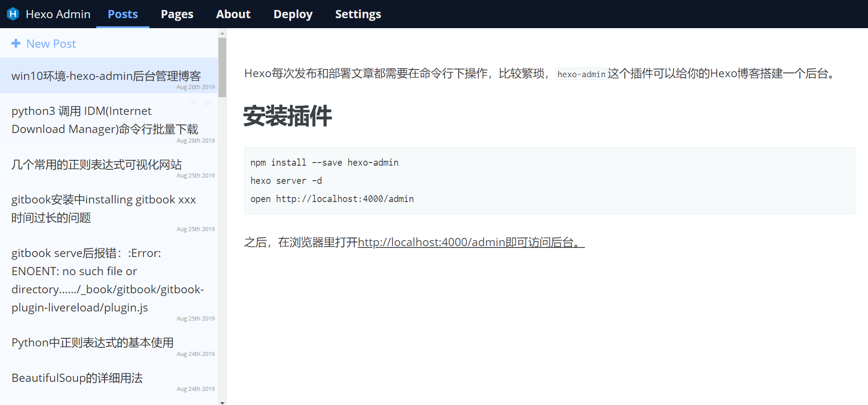Click Aug 26th 2019 date under win10 post
868x405 pixels.
(196, 87)
